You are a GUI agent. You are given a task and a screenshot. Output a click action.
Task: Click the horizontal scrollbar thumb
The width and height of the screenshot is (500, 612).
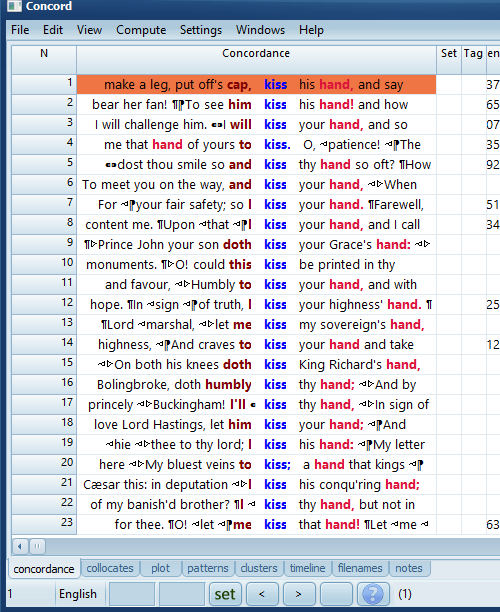pos(37,546)
